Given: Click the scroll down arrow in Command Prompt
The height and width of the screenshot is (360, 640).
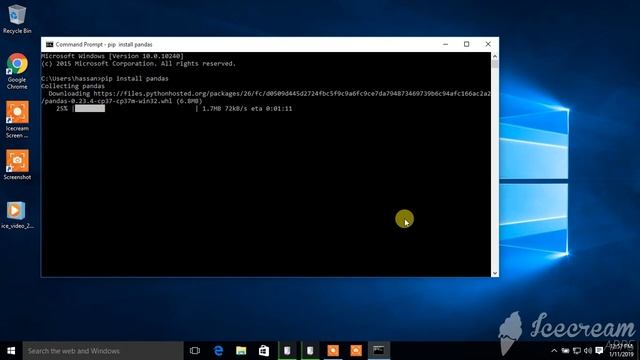Looking at the screenshot, I should pyautogui.click(x=495, y=273).
